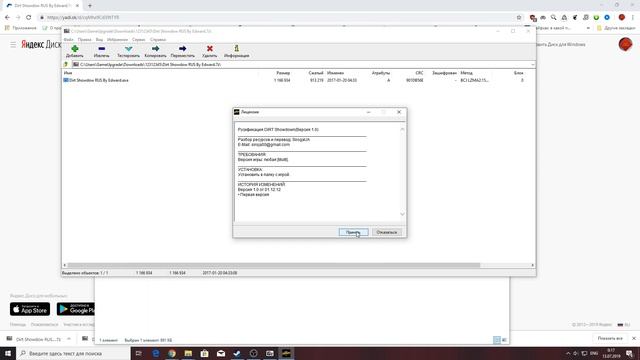Open a new browser tab with plus
This screenshot has width=640, height=360.
coord(90,6)
